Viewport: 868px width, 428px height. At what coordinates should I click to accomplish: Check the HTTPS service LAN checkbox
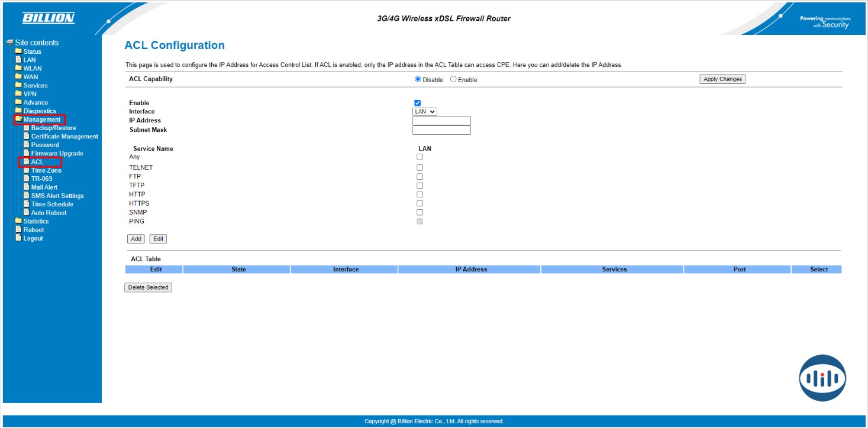pyautogui.click(x=420, y=203)
